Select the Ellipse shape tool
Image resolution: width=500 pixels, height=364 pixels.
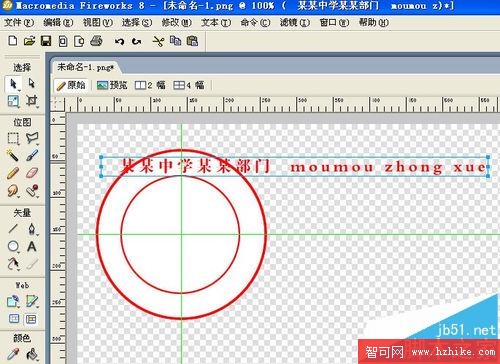click(13, 247)
